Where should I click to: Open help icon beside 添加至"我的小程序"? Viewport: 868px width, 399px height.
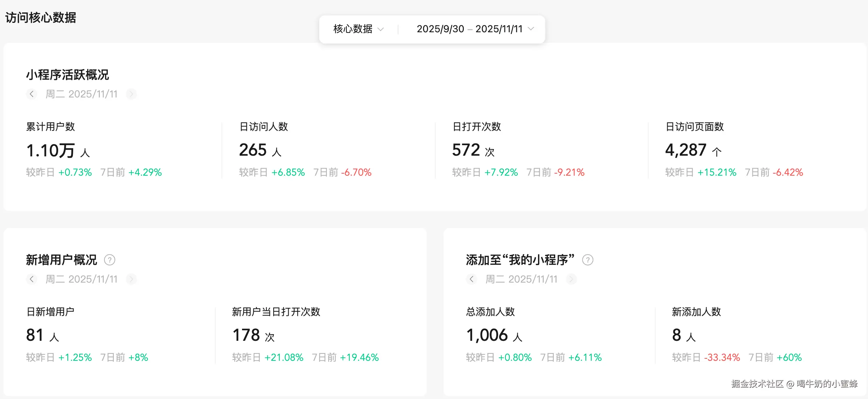pos(587,260)
